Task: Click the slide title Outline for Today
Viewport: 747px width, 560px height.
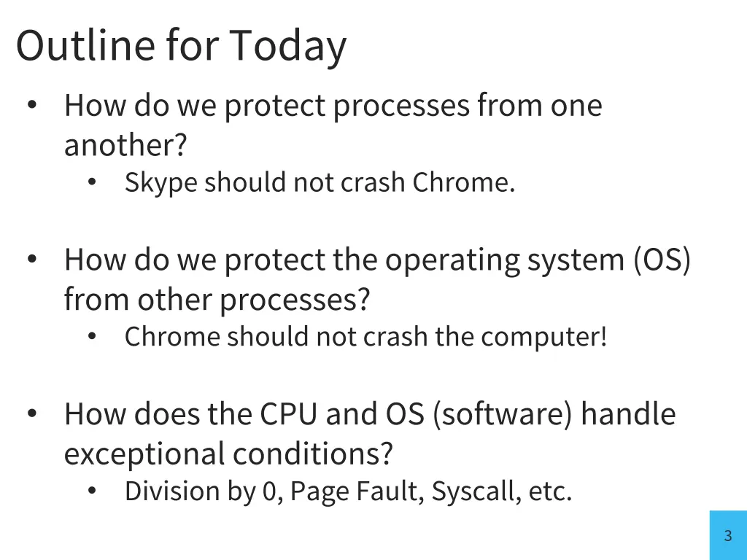Action: pos(181,46)
